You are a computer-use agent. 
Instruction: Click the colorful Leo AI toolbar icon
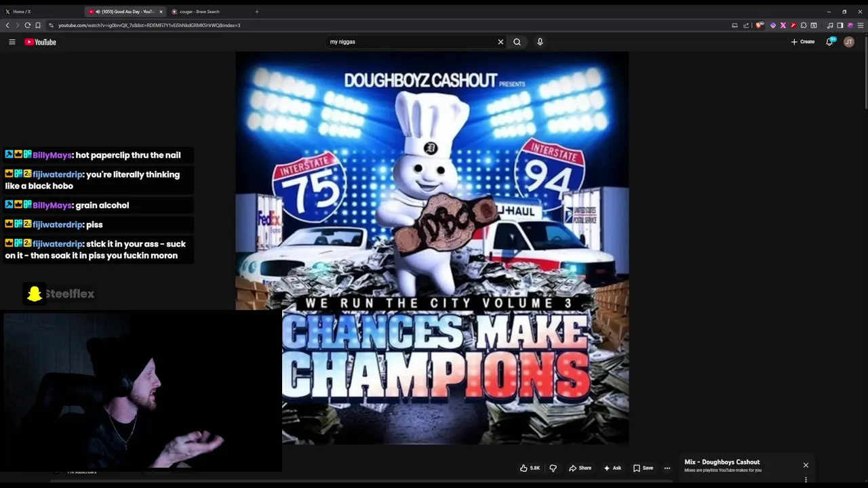[x=850, y=25]
